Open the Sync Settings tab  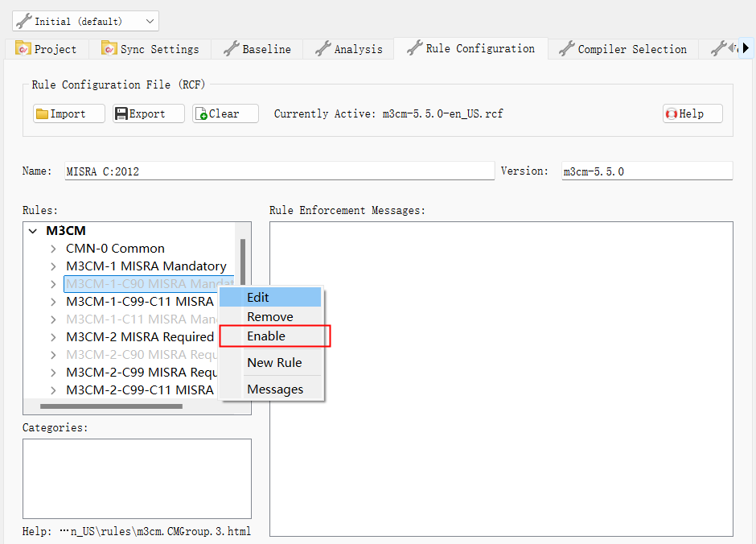pos(150,49)
